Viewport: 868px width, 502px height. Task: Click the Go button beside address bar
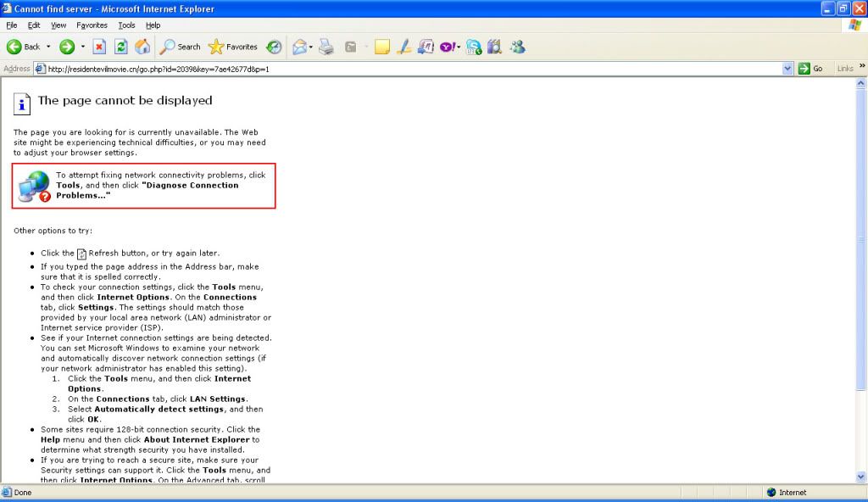(x=810, y=69)
